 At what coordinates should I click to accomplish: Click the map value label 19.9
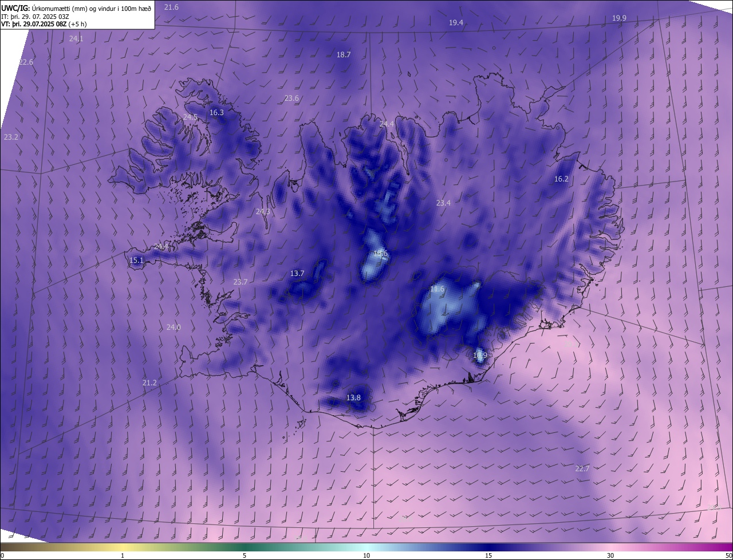click(619, 18)
